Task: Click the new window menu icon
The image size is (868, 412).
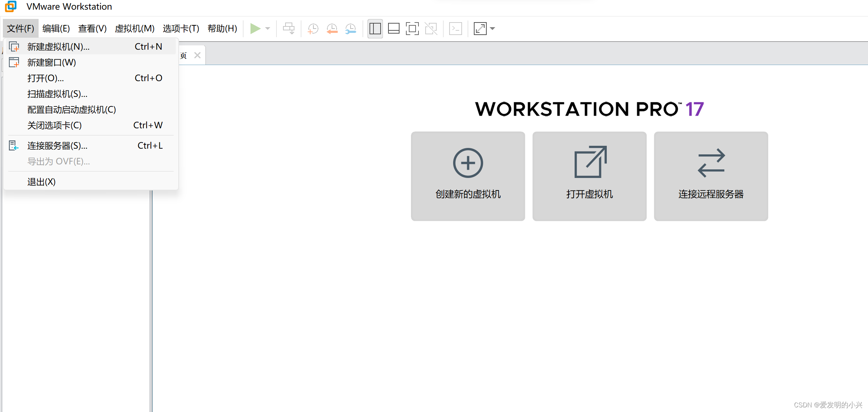Action: coord(14,62)
